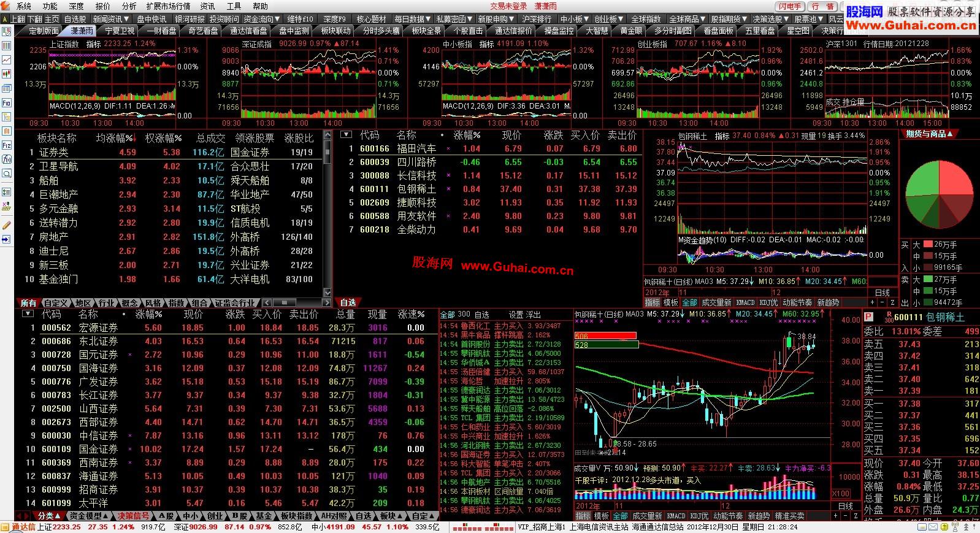The image size is (980, 533).
Task: Switch to the 宁夏卫视 layout tab
Action: point(120,30)
